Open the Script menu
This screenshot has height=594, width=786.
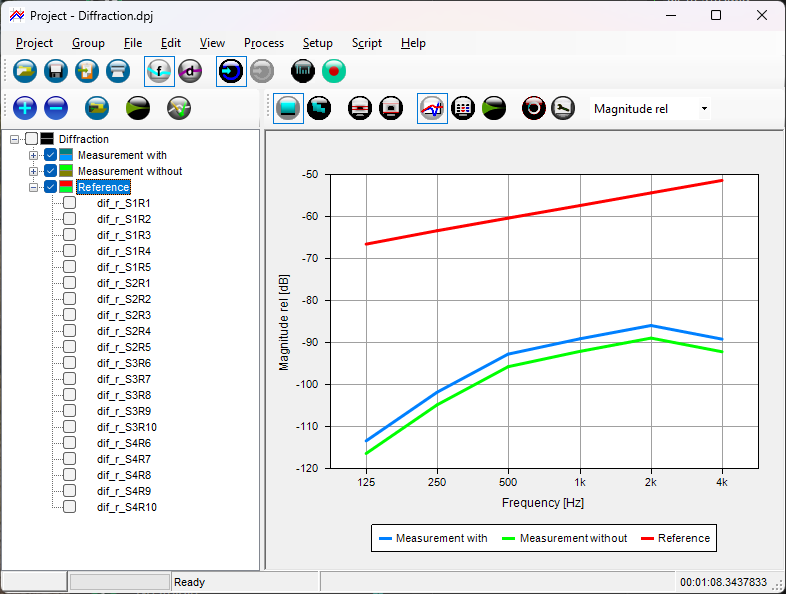click(x=366, y=43)
